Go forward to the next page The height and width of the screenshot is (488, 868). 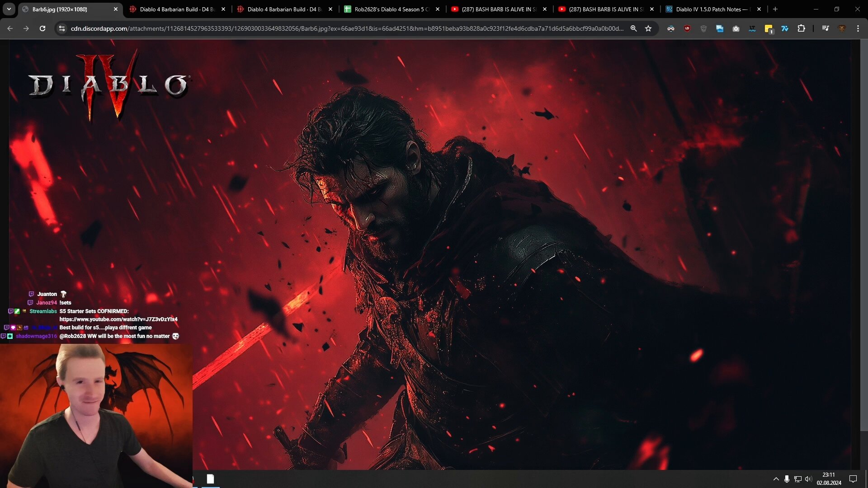[26, 28]
